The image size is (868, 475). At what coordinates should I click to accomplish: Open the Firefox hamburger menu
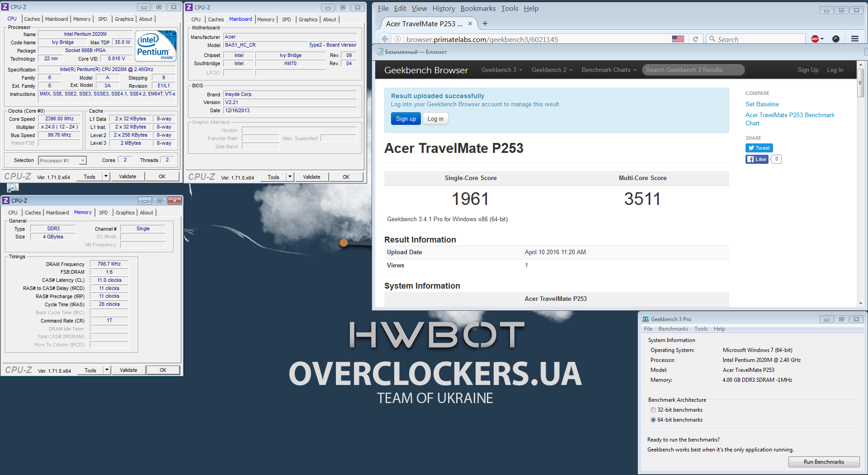tap(855, 39)
